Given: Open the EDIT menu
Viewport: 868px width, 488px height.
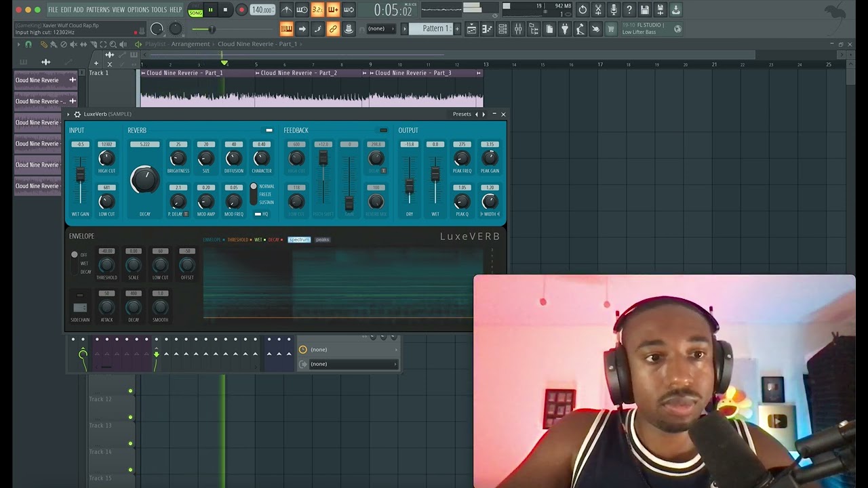Looking at the screenshot, I should (x=66, y=9).
